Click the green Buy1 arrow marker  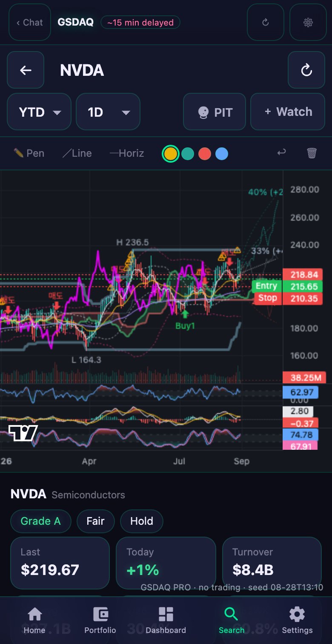(185, 314)
